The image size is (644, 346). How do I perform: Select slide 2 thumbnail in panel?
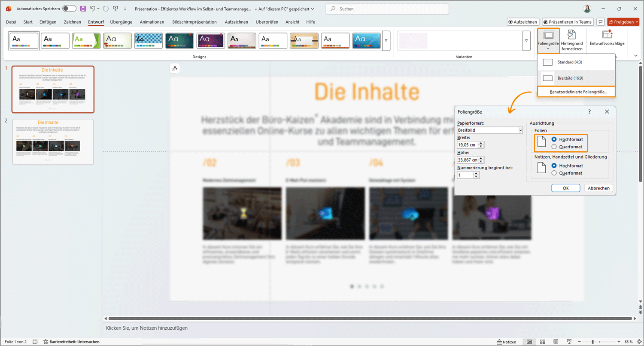(x=53, y=142)
